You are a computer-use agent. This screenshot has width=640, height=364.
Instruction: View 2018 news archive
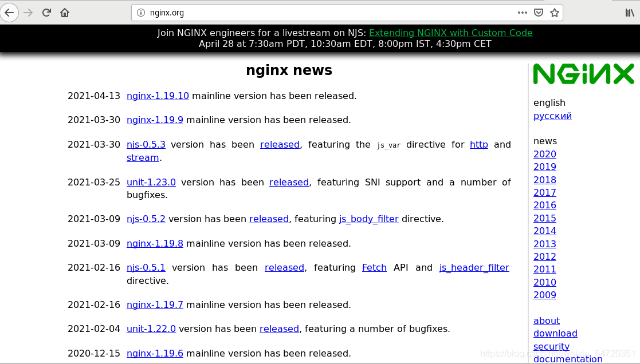[x=545, y=180]
